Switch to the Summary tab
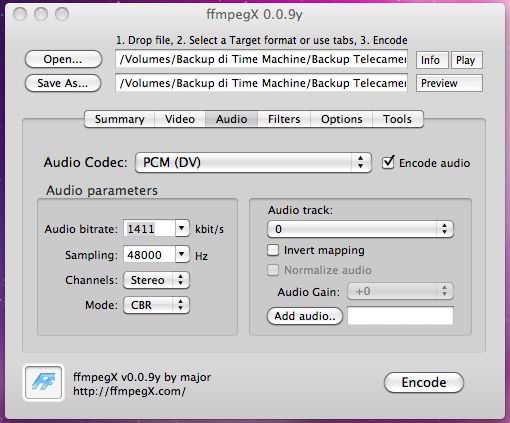Viewport: 510px width, 423px height. pos(119,119)
